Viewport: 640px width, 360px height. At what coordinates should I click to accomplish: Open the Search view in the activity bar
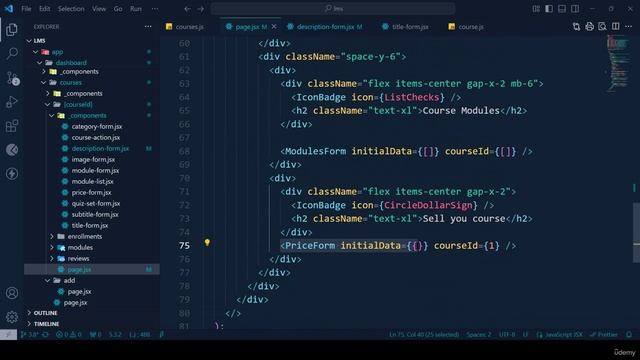click(x=12, y=53)
